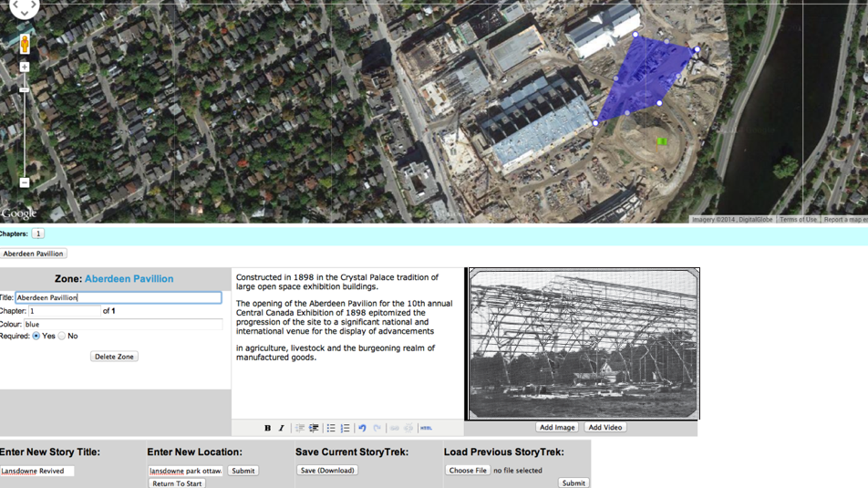
Task: Click the zone Title input field
Action: tap(119, 297)
